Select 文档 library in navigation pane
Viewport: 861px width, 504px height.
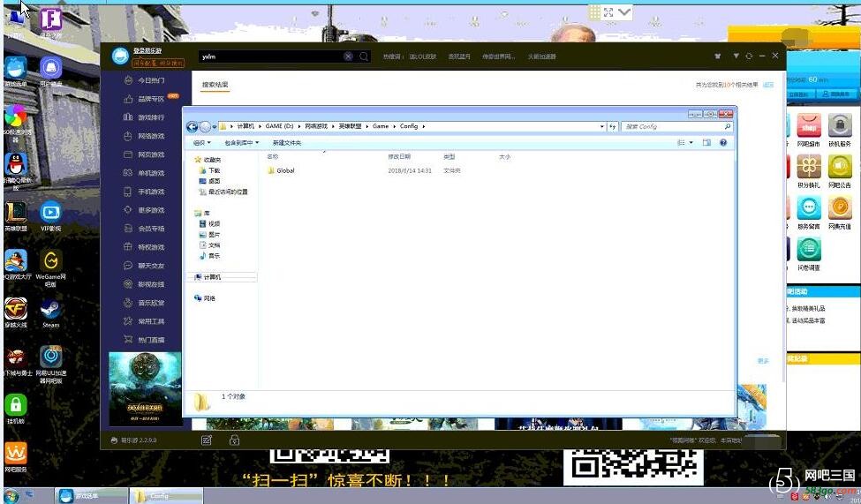click(x=210, y=245)
